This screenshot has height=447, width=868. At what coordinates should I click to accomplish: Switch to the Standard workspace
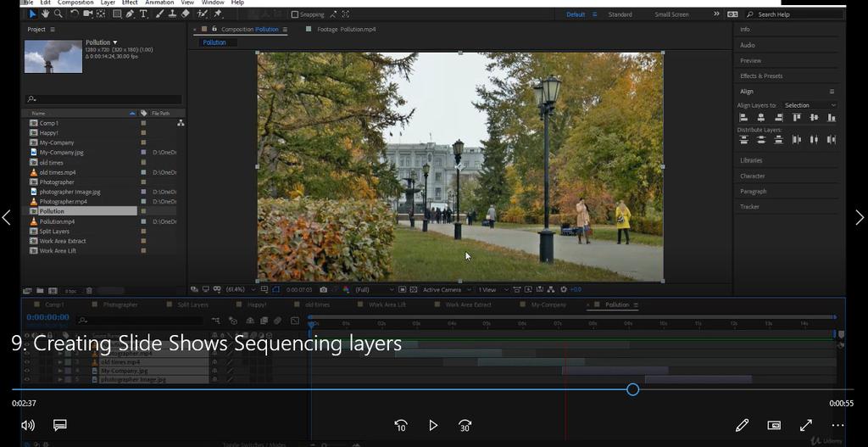[x=620, y=14]
